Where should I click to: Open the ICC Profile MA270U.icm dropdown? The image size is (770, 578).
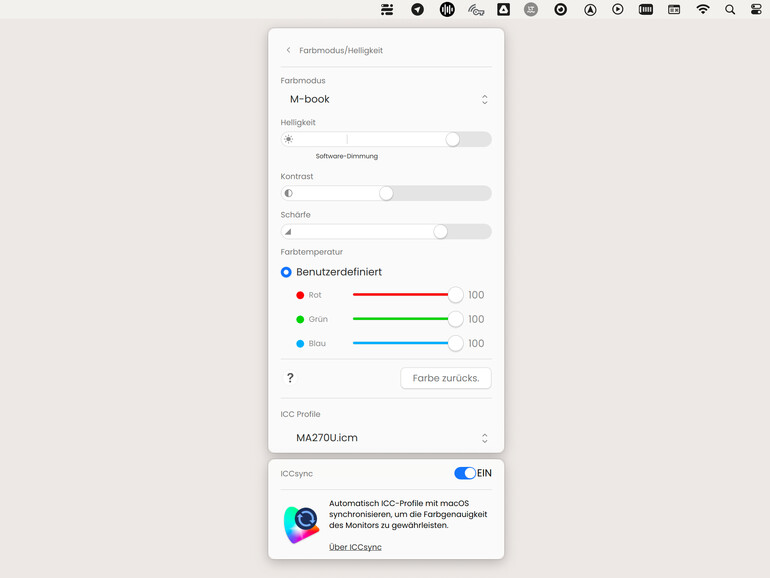tap(386, 438)
